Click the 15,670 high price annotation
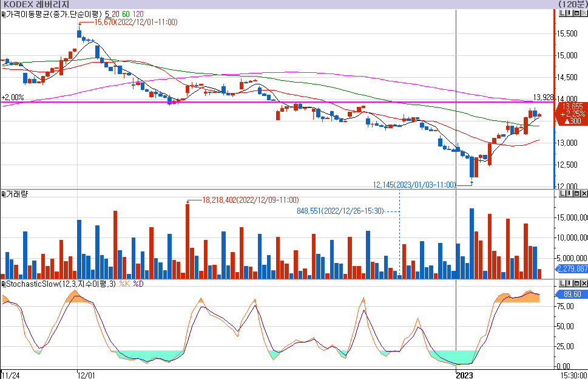Screen dimensions: 588x379 [x=136, y=22]
